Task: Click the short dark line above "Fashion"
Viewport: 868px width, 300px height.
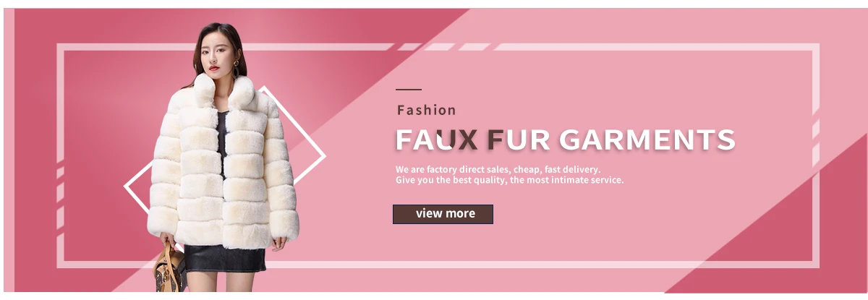Action: [409, 90]
